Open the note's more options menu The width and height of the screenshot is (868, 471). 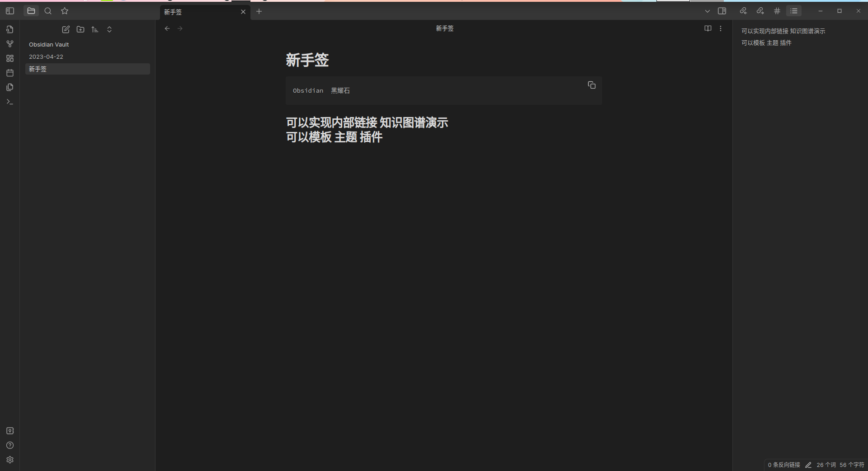coord(721,28)
